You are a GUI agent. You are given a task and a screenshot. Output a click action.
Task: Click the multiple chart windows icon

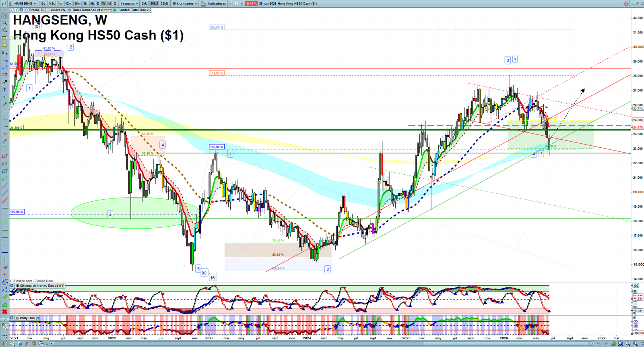click(x=41, y=344)
